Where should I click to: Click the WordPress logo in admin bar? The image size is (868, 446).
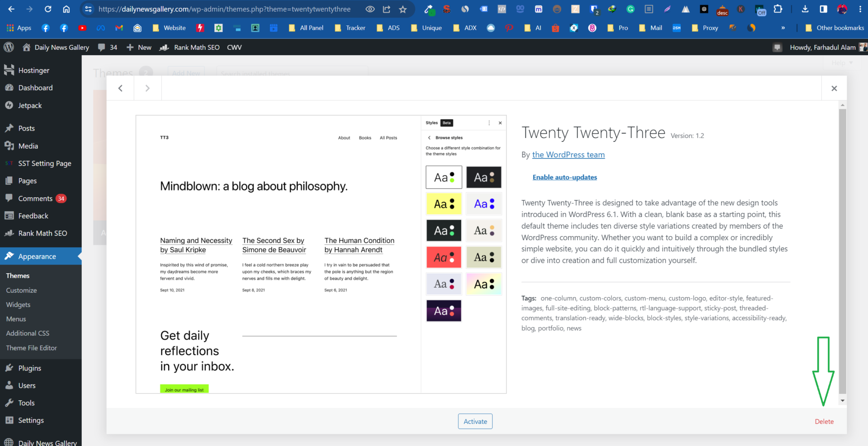(x=9, y=47)
